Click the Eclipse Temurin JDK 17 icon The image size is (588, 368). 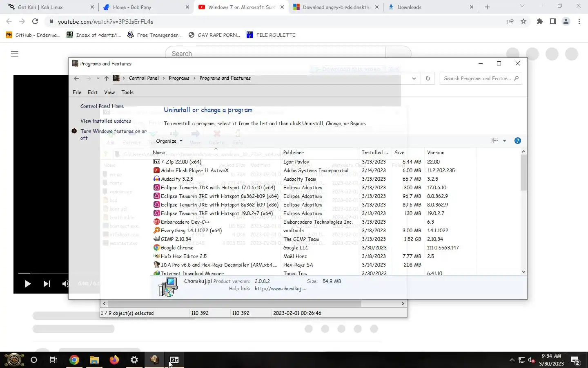pos(156,188)
